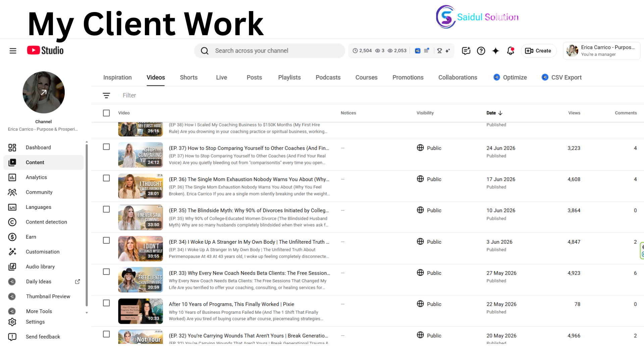This screenshot has height=362, width=644.
Task: Open the After 10 Years of Programs title
Action: point(231,304)
